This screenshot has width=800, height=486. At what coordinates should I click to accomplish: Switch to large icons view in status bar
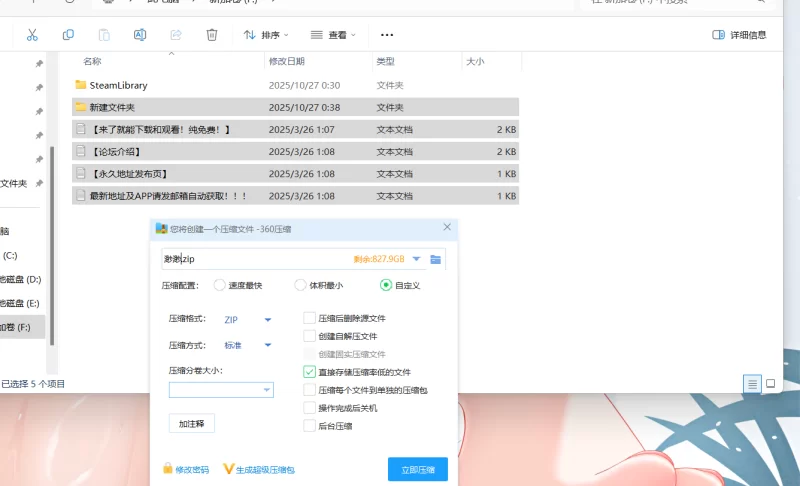coord(770,383)
